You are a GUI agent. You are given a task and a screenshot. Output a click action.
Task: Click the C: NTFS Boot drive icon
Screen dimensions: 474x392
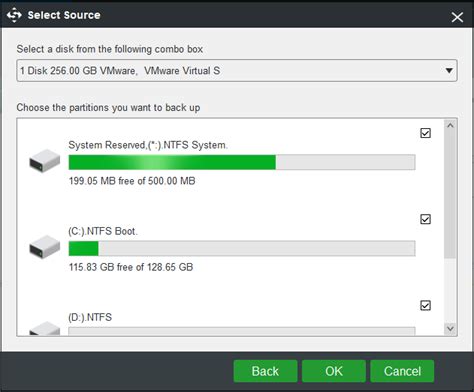pyautogui.click(x=45, y=247)
